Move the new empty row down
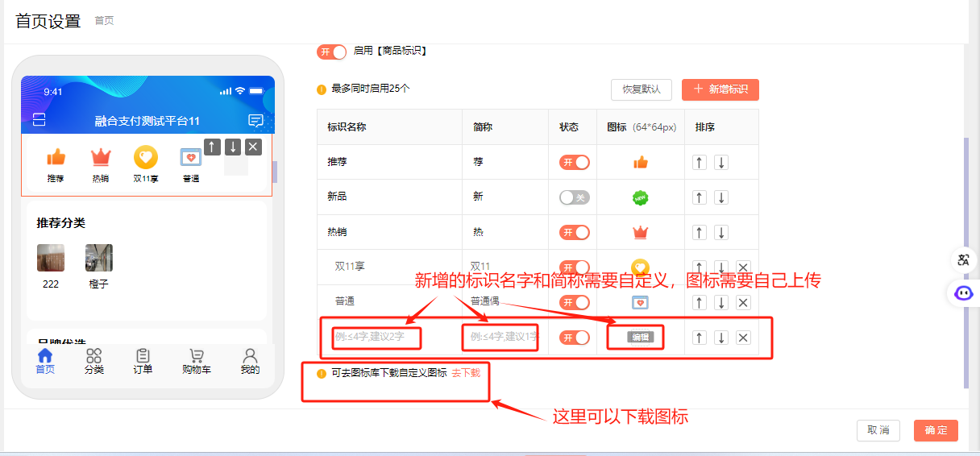 (x=721, y=338)
